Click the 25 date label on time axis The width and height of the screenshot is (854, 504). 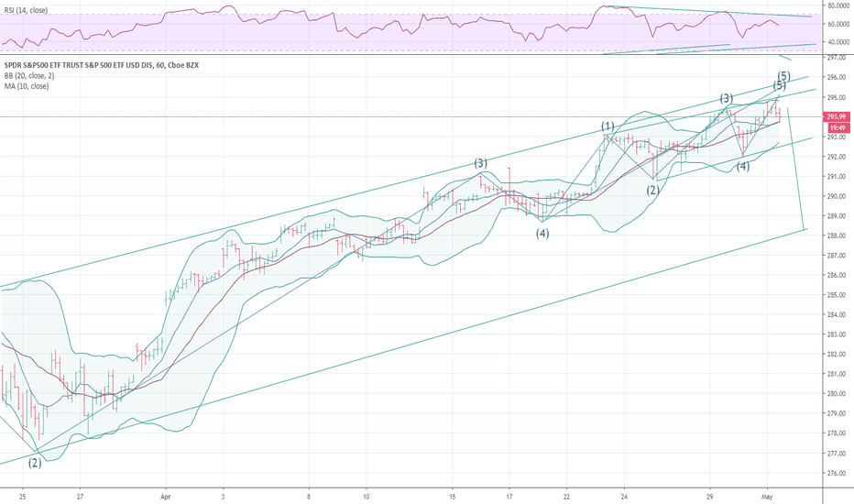22,497
